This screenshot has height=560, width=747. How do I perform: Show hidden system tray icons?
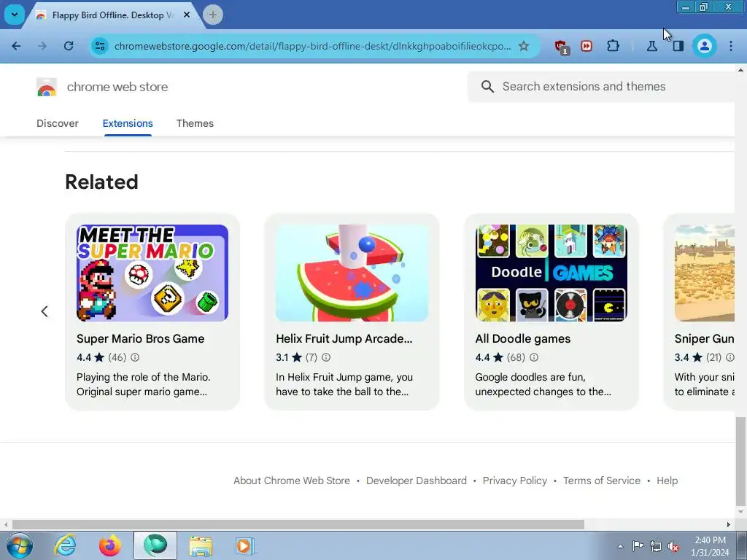click(x=620, y=546)
